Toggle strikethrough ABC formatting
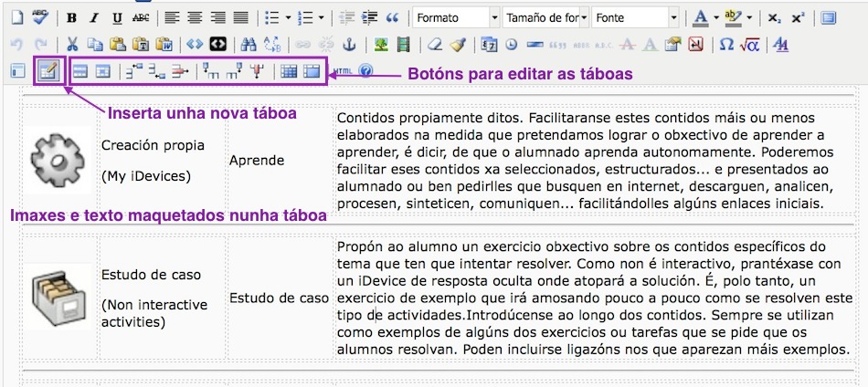Viewport: 868px width, 387px height. 141,18
